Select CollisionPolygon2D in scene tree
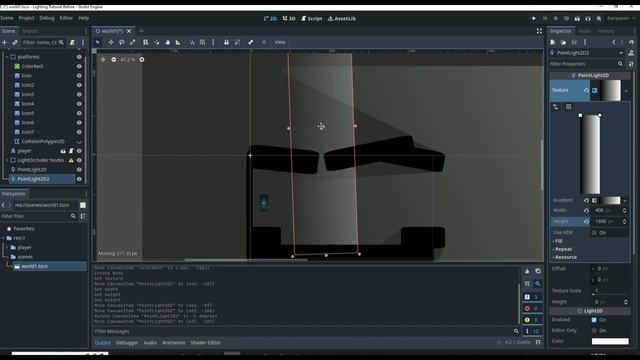Image resolution: width=640 pixels, height=360 pixels. (43, 141)
